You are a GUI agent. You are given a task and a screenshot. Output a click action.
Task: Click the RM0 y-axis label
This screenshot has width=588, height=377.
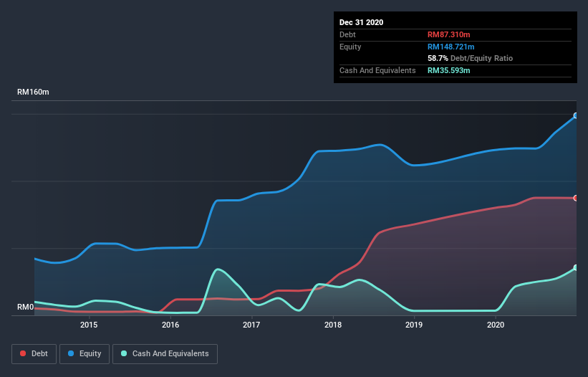pos(26,307)
